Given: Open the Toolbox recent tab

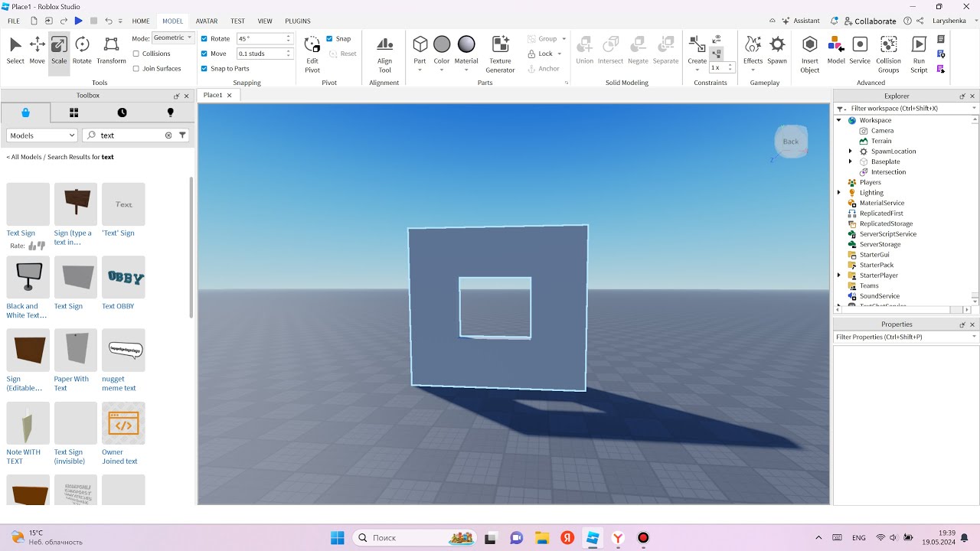Looking at the screenshot, I should coord(122,112).
